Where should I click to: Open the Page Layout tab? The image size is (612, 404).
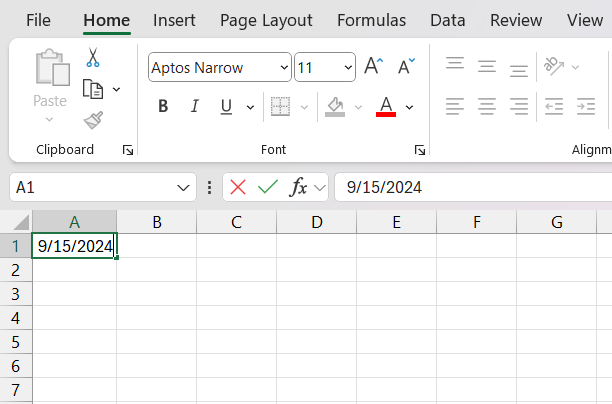[266, 21]
